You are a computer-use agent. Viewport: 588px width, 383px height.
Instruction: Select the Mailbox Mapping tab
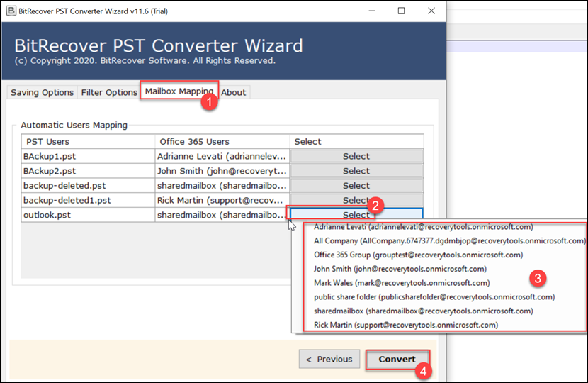tap(179, 91)
